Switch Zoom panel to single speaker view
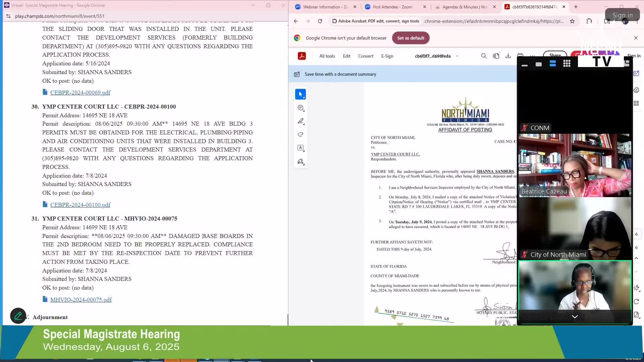The image size is (644, 362). click(539, 64)
